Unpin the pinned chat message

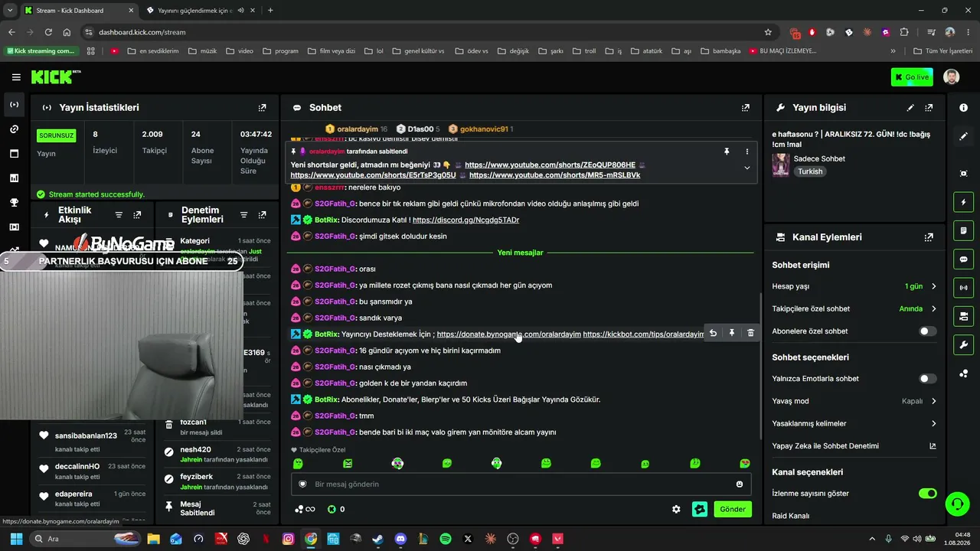coord(727,152)
